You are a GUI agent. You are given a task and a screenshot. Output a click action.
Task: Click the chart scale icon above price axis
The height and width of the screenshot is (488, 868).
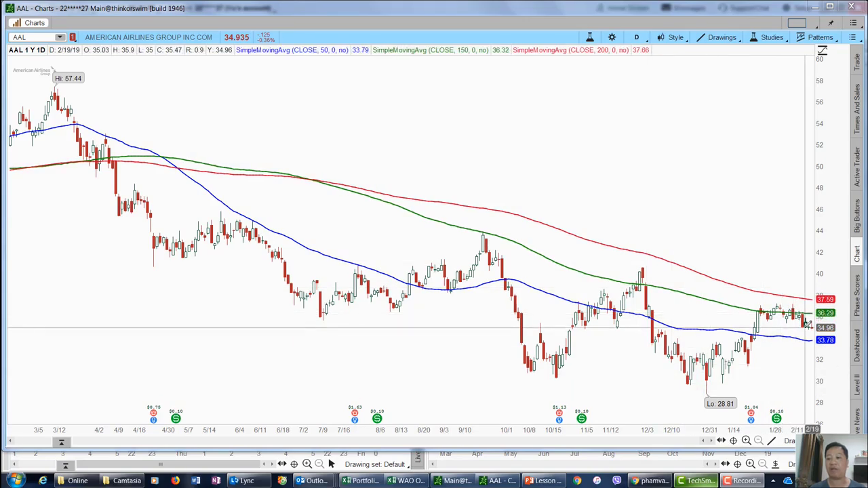click(822, 51)
